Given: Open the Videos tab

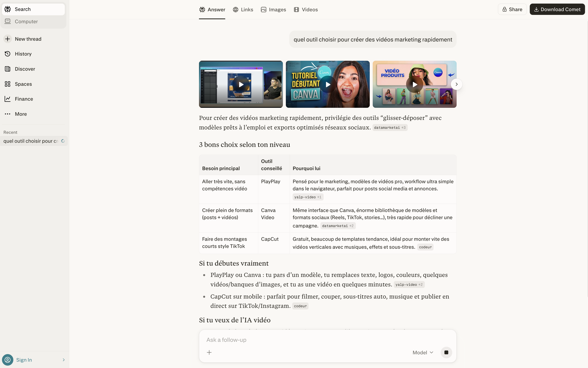Looking at the screenshot, I should (x=306, y=10).
